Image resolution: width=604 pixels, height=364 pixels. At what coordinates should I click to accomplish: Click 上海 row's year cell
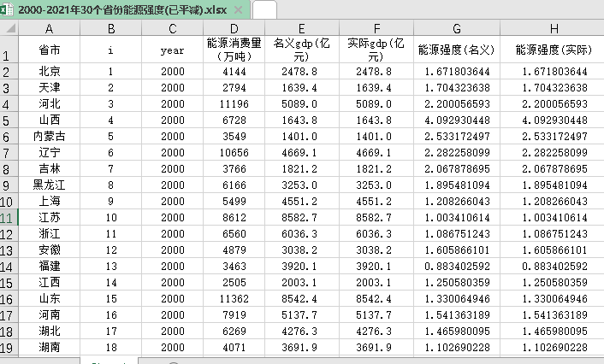pos(173,202)
